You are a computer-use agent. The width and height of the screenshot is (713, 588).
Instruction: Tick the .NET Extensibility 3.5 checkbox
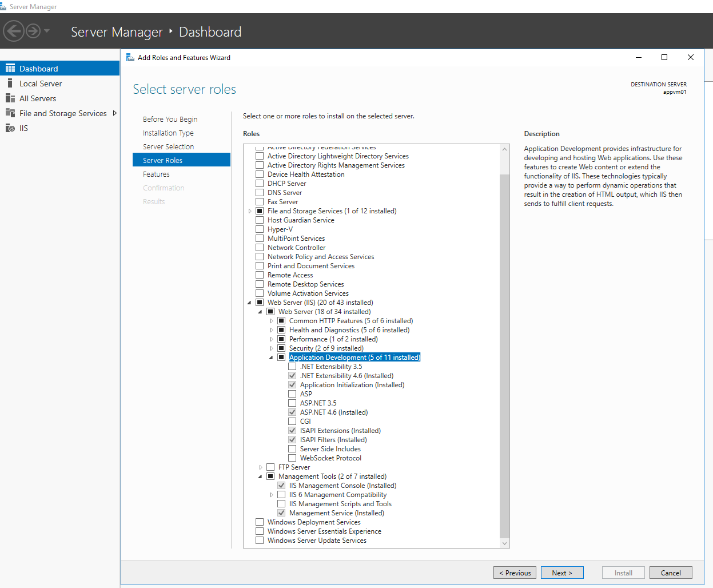click(x=292, y=366)
